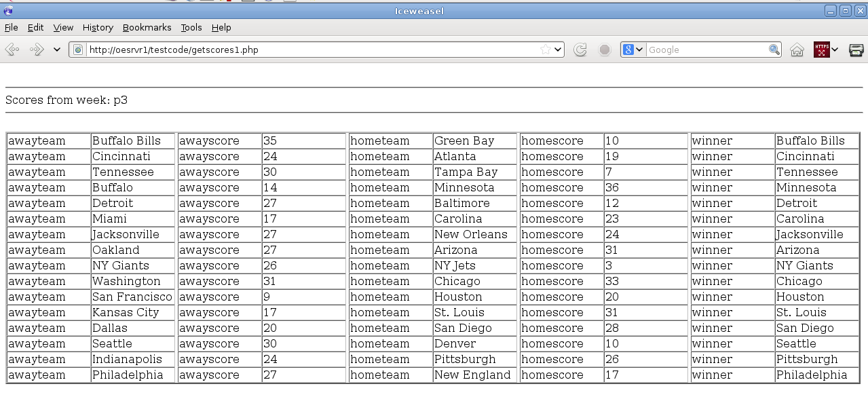
Task: Open the HTTPS extension dropdown arrow
Action: point(835,50)
